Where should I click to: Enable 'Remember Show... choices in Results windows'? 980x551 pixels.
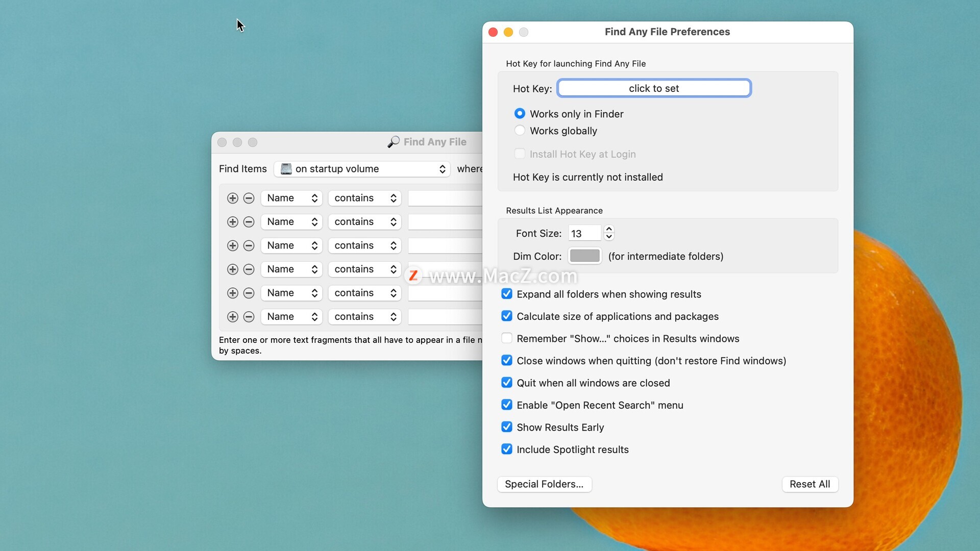(506, 338)
